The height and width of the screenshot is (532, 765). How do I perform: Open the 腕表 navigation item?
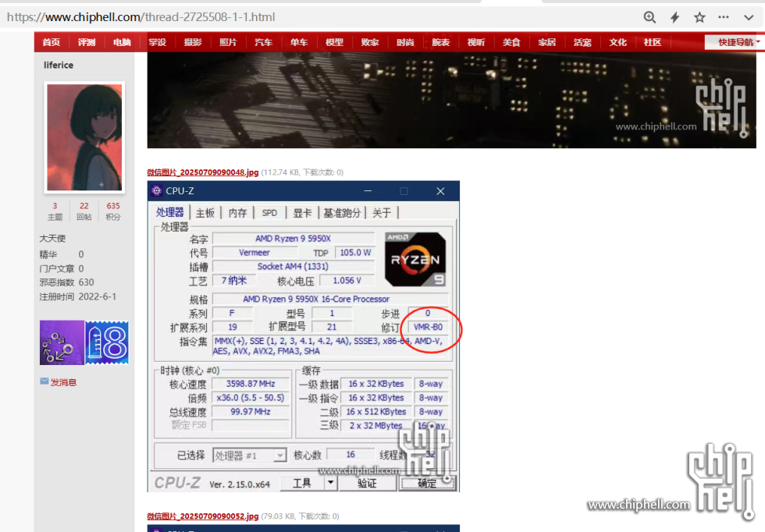440,42
